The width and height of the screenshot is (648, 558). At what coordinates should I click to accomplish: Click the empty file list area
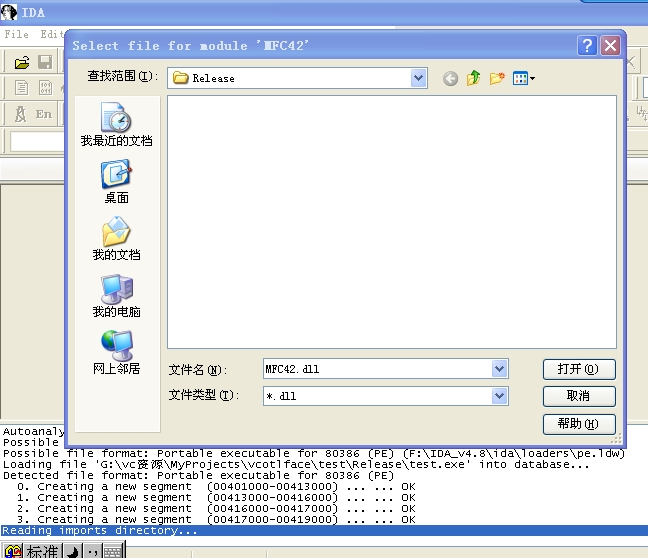[x=392, y=222]
